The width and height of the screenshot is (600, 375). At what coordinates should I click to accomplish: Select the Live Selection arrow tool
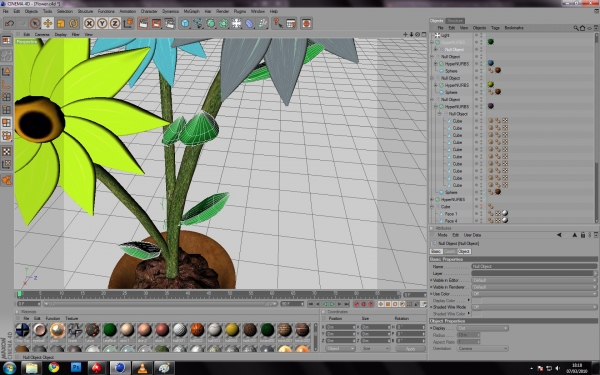tap(35, 23)
